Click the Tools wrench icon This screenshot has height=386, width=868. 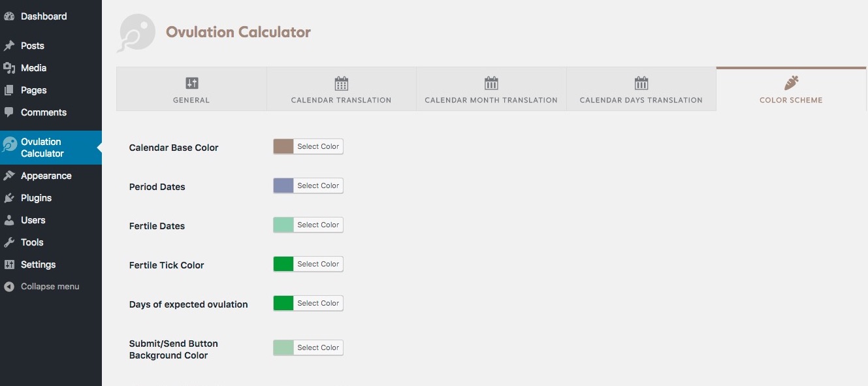coord(9,242)
